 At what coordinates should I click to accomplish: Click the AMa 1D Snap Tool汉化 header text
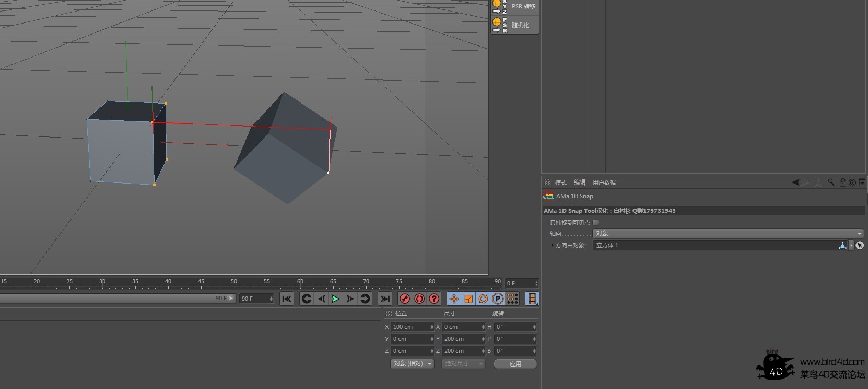click(609, 211)
